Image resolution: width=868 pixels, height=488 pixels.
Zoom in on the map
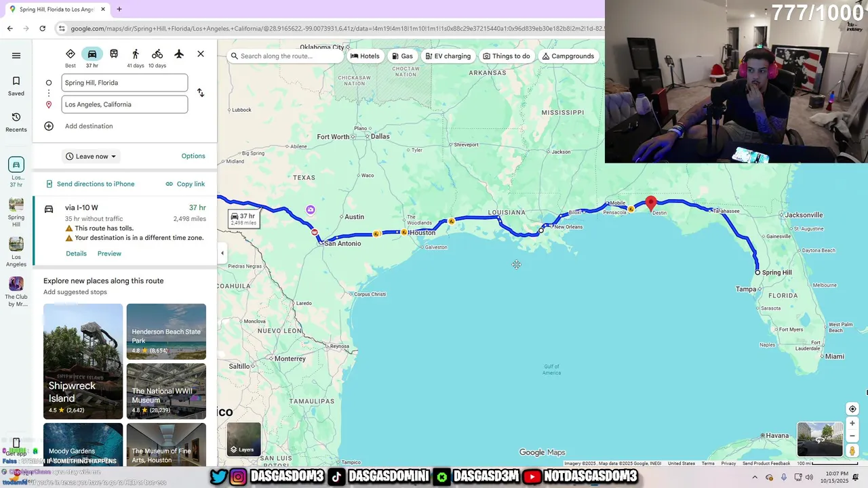(x=852, y=424)
